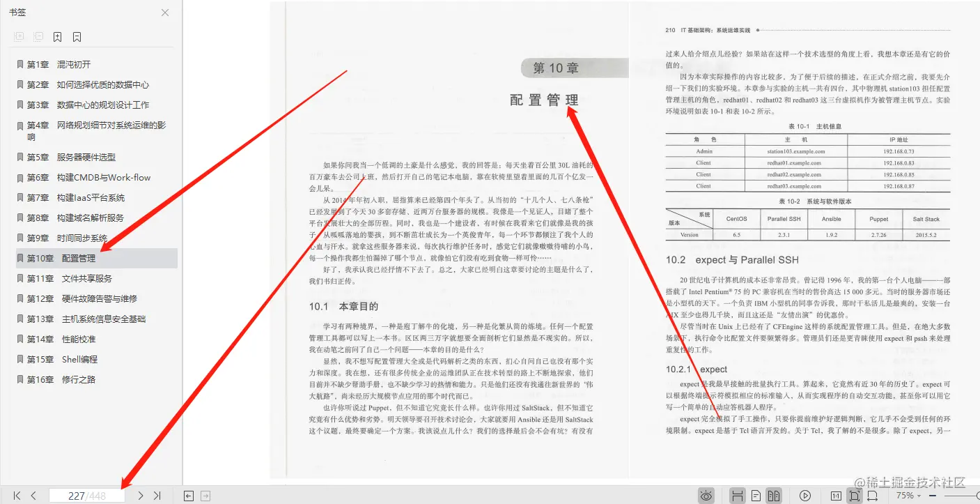
Task: Add a new bookmark in the panel
Action: point(56,36)
